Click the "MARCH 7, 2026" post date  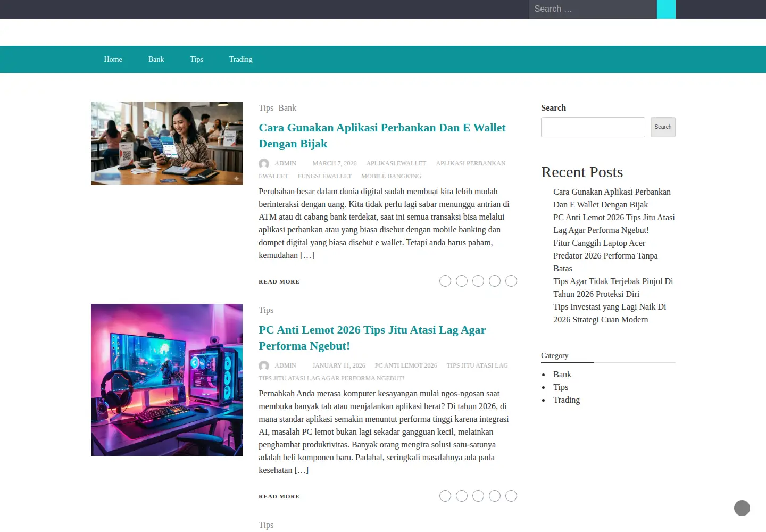[335, 163]
